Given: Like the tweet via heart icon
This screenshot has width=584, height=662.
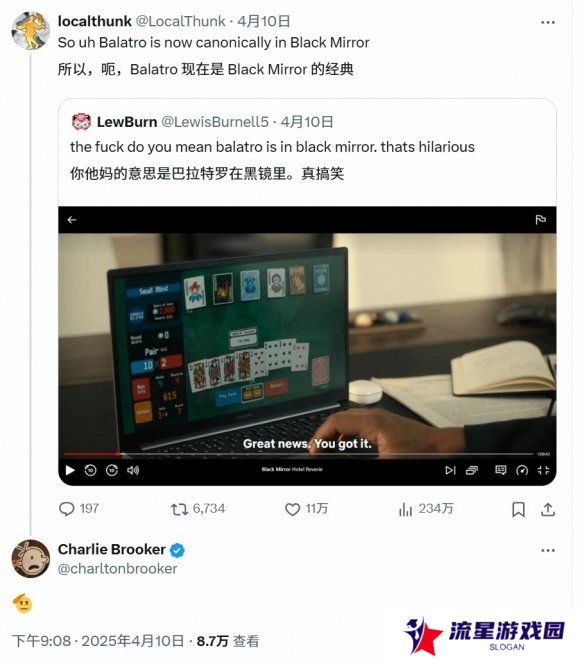Looking at the screenshot, I should click(x=292, y=510).
